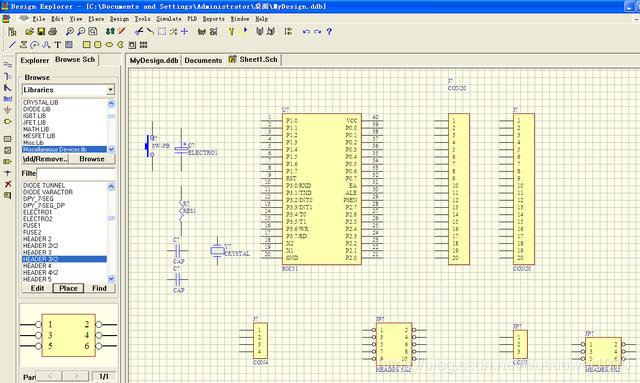The image size is (640, 383).
Task: Select ELECTRO1 in component list
Action: (38, 212)
